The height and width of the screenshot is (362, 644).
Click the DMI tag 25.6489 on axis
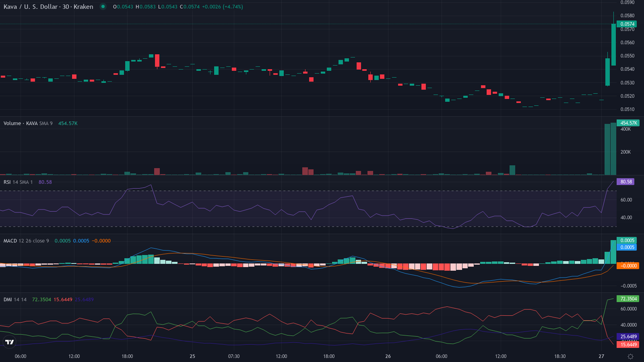[x=628, y=336]
